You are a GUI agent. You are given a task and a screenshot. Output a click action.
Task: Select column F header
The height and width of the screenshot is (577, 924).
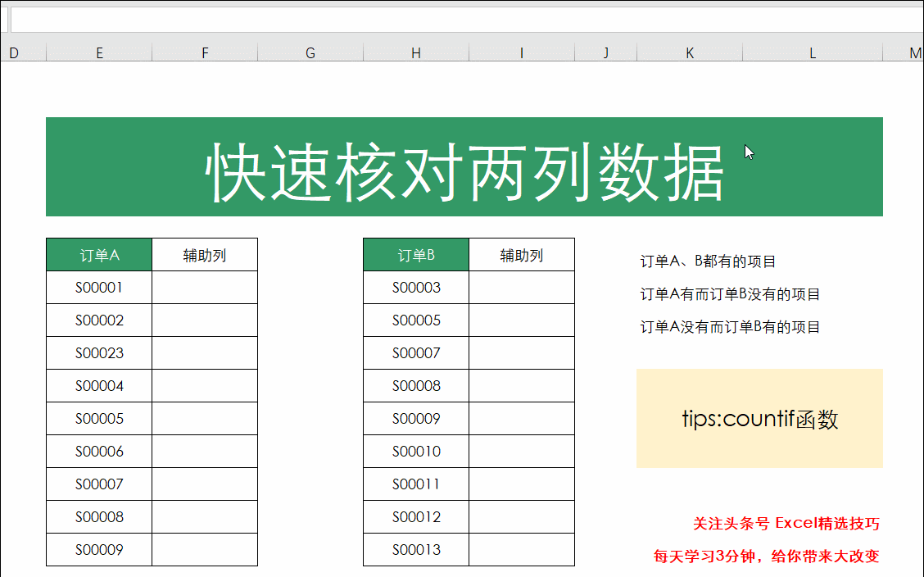point(205,53)
